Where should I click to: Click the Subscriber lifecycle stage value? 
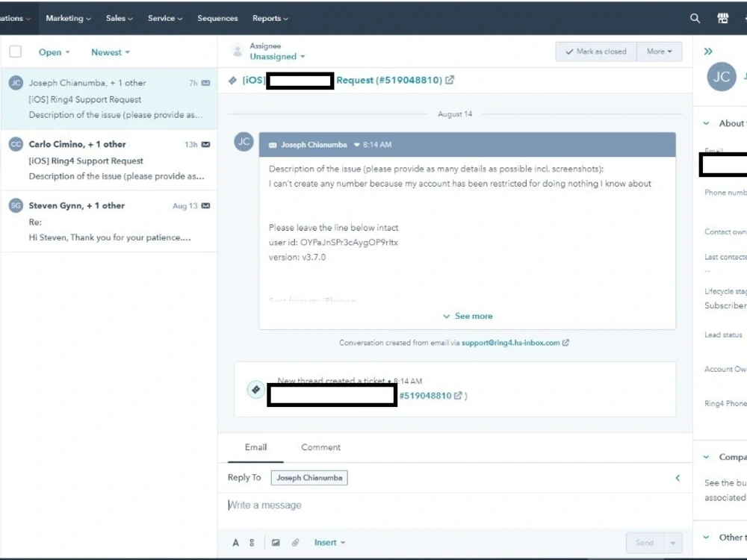tap(725, 305)
